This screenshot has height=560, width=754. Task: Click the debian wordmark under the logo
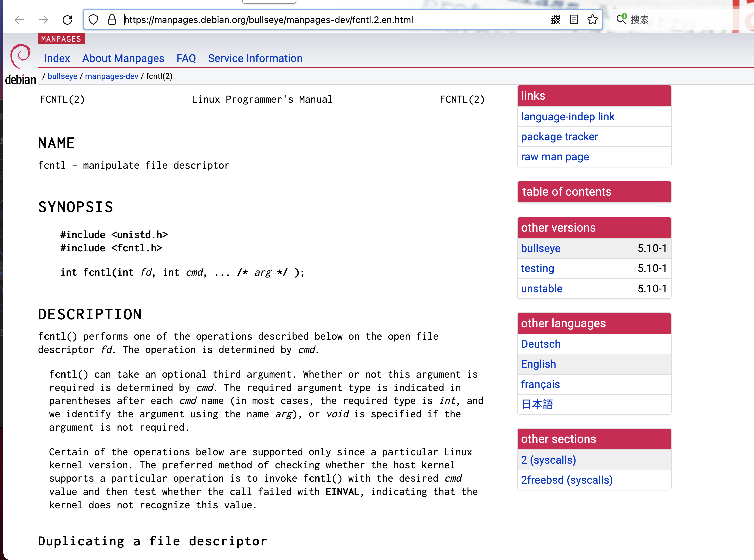coord(20,80)
